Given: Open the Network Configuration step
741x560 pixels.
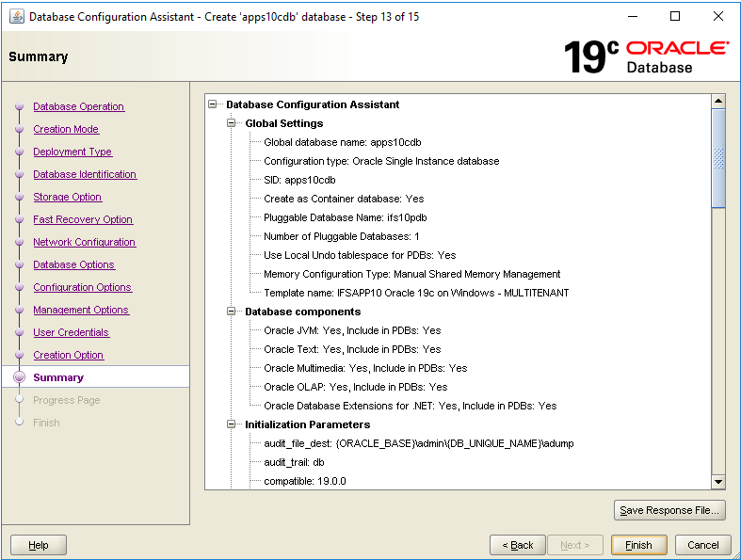Looking at the screenshot, I should tap(84, 242).
